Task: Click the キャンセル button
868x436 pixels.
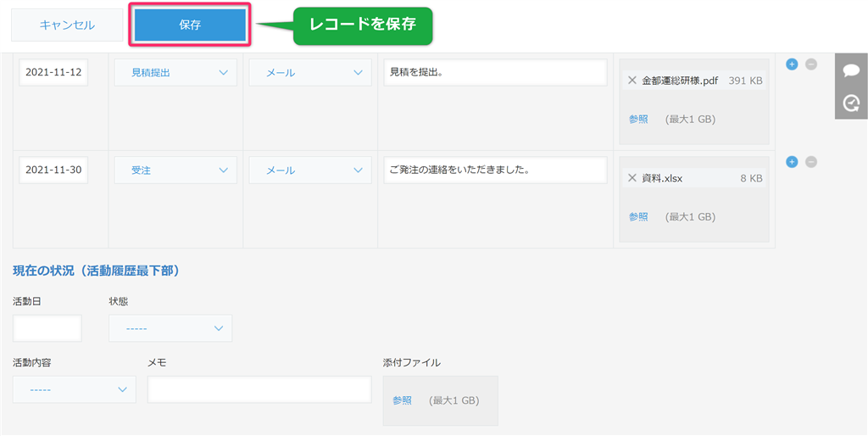Action: [67, 25]
